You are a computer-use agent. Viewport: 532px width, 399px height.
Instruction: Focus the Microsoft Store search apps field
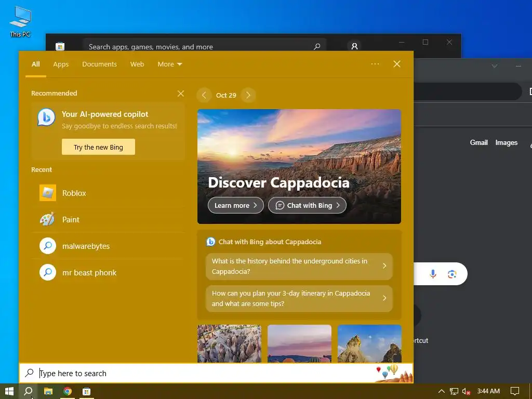point(204,46)
